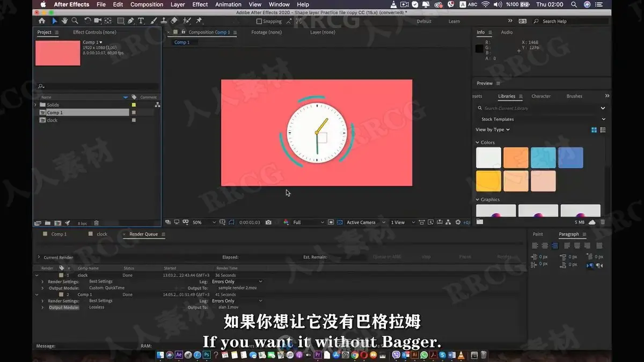
Task: Open the Stock Templates library dropdown
Action: 540,119
